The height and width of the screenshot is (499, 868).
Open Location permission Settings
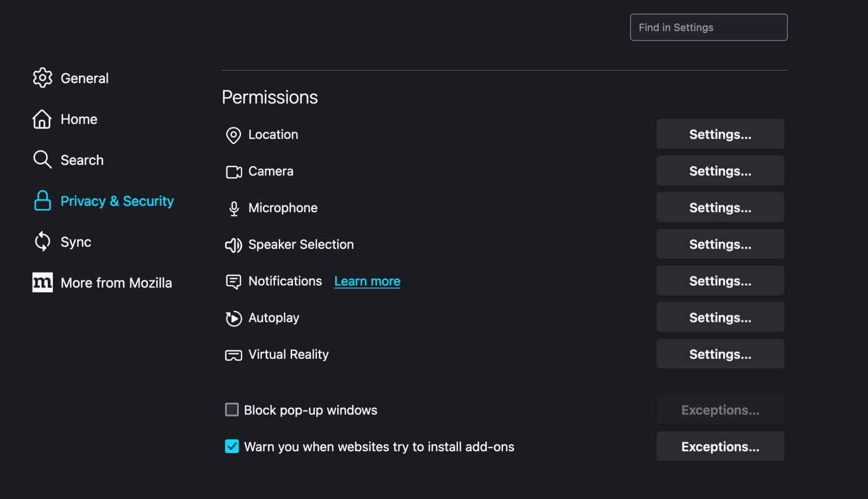(720, 134)
